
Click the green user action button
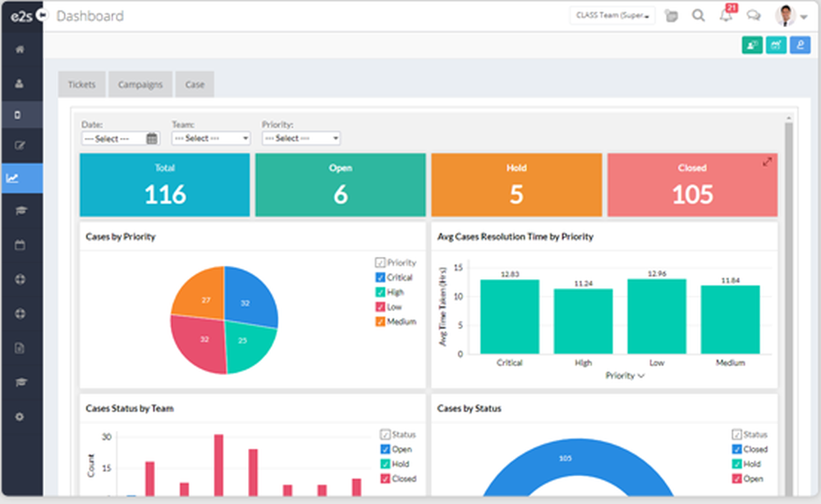pos(752,45)
